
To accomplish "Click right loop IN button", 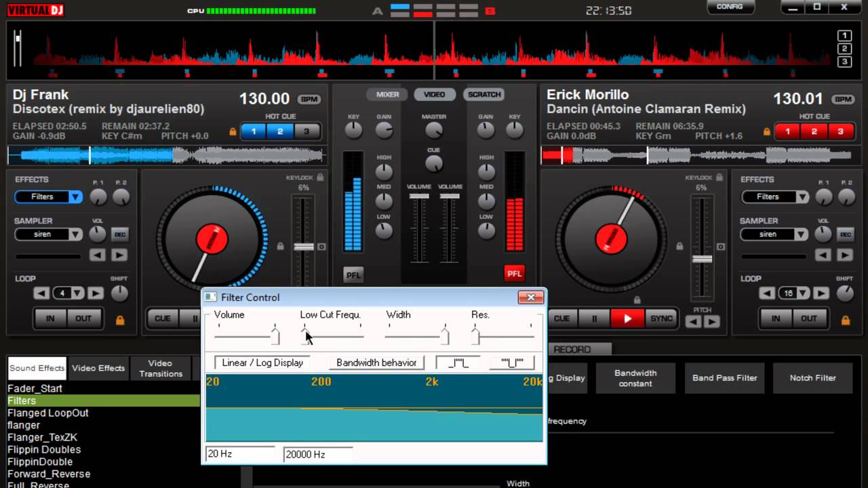I will click(776, 318).
